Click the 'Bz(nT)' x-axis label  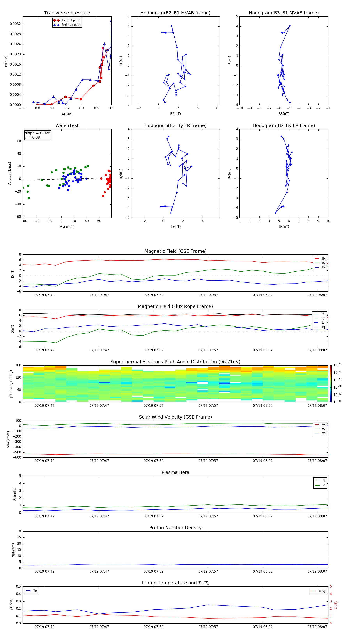[175, 227]
